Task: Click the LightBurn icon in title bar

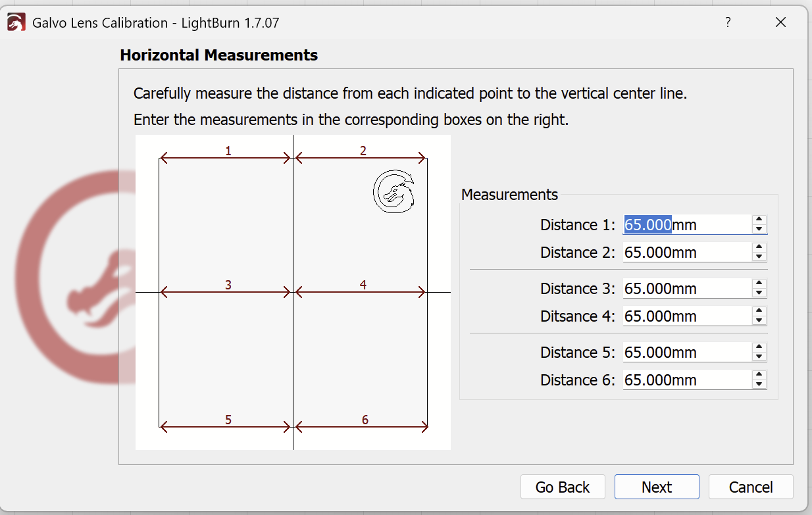Action: (x=16, y=22)
